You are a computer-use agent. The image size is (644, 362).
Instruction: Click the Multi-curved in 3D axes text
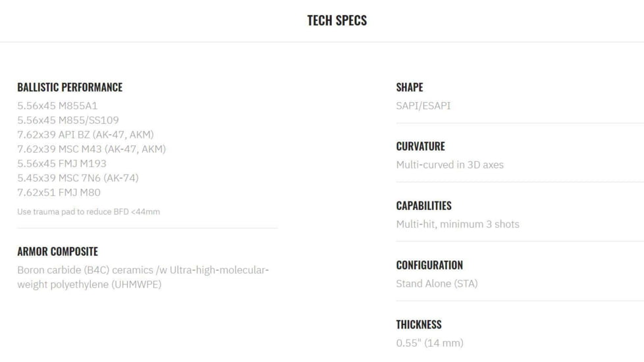[450, 165]
